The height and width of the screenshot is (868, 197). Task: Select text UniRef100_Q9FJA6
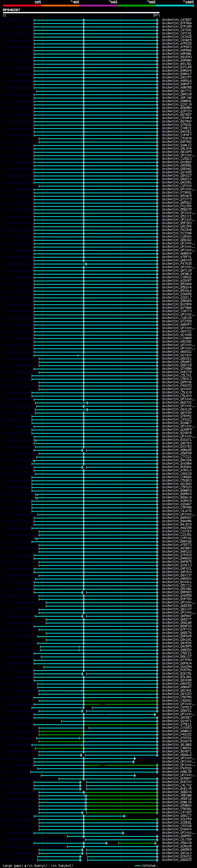pyautogui.click(x=177, y=98)
